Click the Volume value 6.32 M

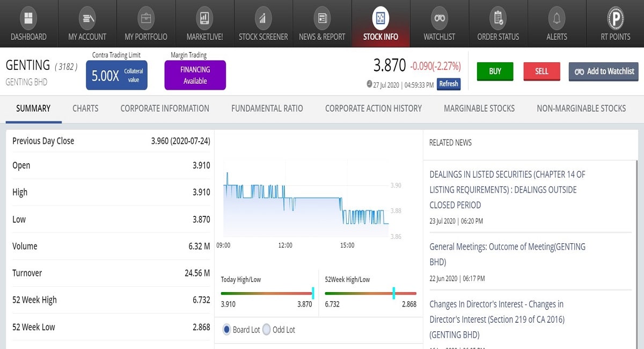point(199,246)
